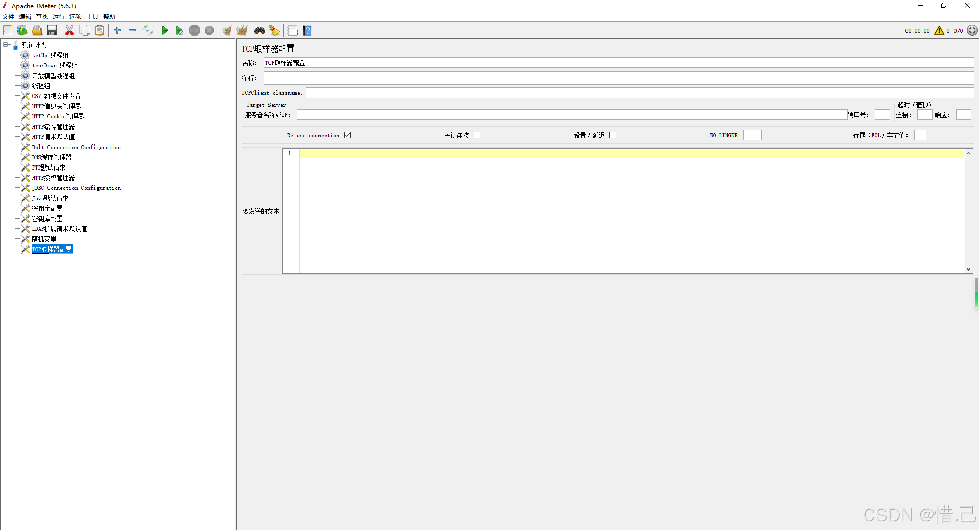The image size is (980, 531).
Task: Click the Cut scissors icon
Action: point(70,31)
